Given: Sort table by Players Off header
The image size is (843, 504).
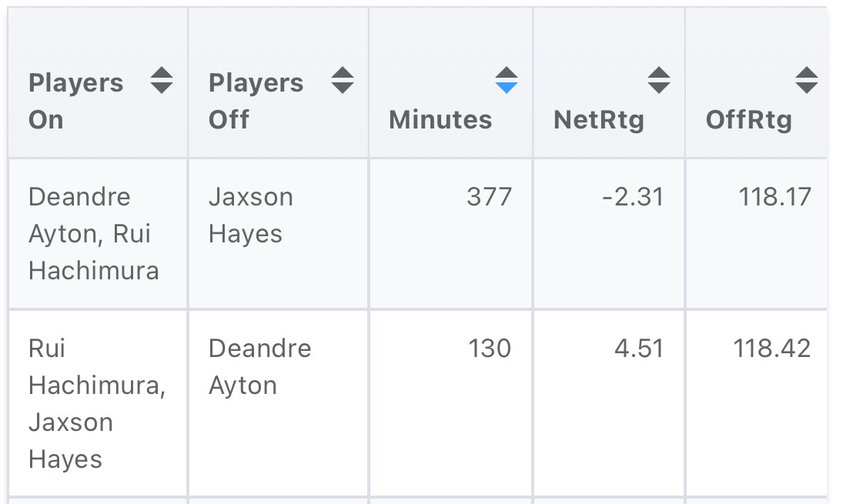Looking at the screenshot, I should [x=256, y=101].
